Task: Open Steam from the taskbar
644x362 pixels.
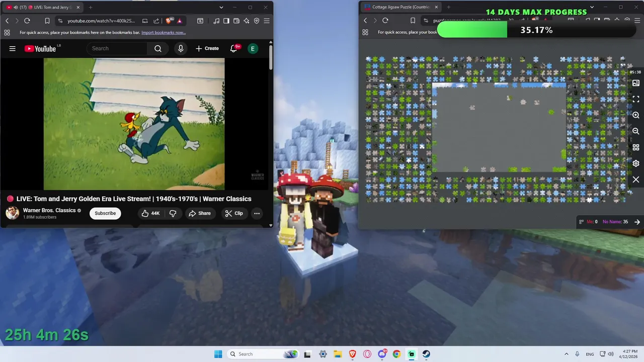Action: pyautogui.click(x=426, y=354)
